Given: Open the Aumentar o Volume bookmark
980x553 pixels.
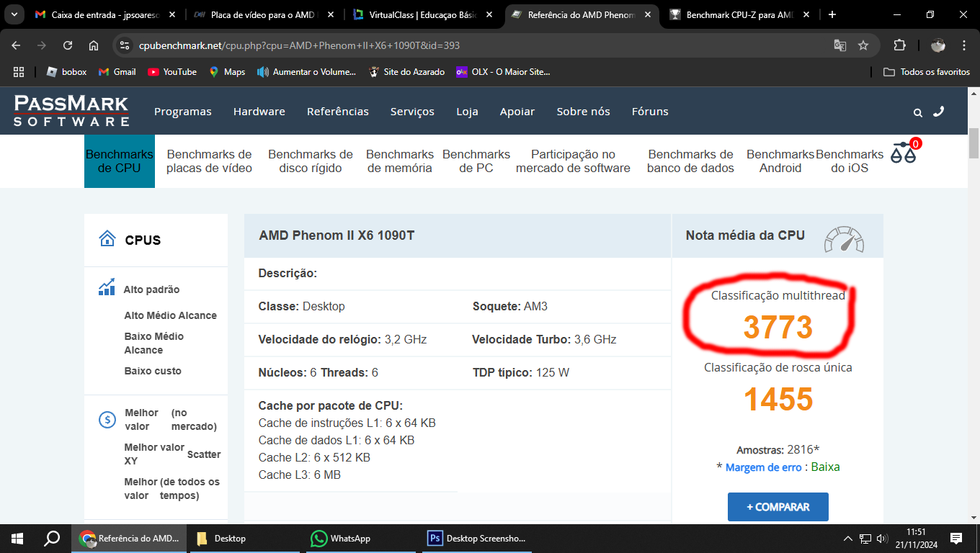Looking at the screenshot, I should pyautogui.click(x=307, y=72).
